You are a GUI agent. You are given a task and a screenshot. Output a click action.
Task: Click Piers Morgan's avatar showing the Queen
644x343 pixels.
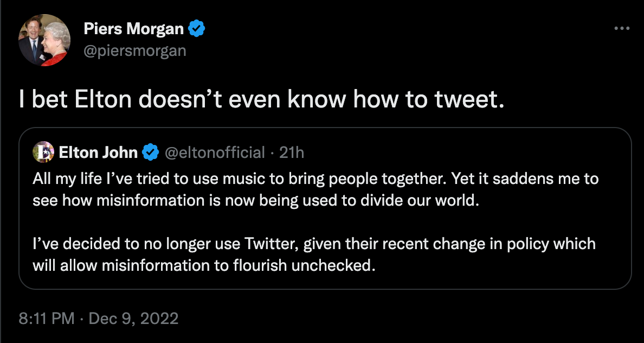click(44, 40)
